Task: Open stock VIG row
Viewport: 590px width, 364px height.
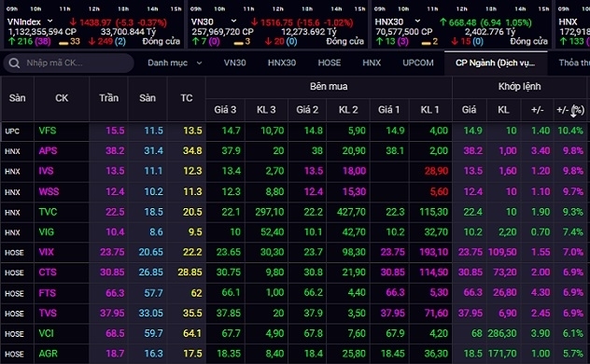Action: 295,232
